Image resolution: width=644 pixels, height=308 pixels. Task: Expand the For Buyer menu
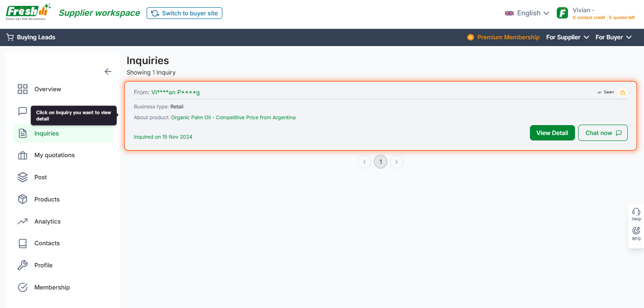pyautogui.click(x=613, y=37)
